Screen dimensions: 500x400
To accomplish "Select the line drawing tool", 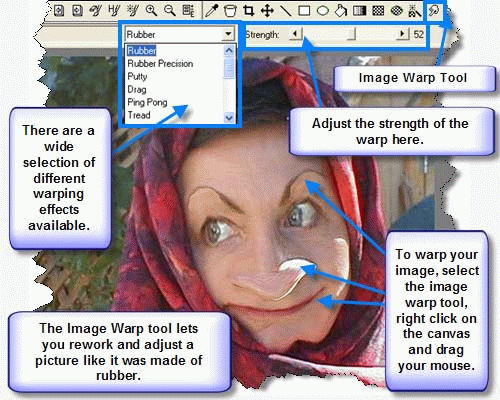I will tap(285, 11).
